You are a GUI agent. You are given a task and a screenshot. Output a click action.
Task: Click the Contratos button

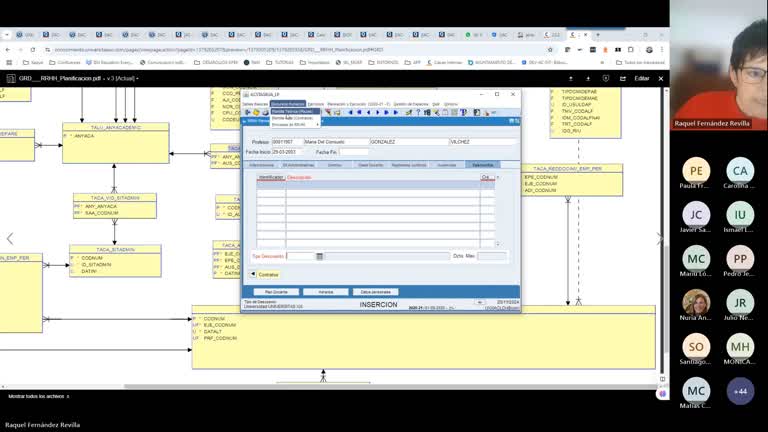click(x=268, y=275)
